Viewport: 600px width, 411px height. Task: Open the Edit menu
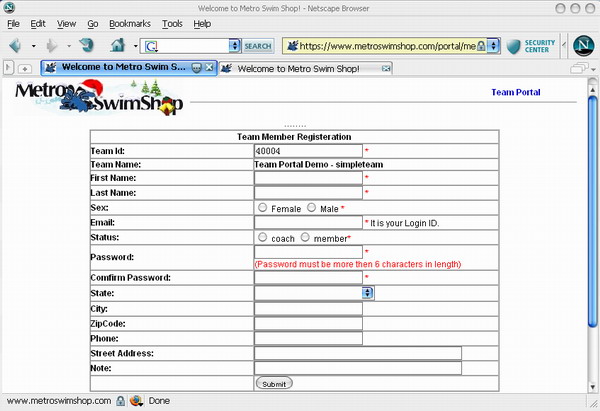click(x=38, y=24)
